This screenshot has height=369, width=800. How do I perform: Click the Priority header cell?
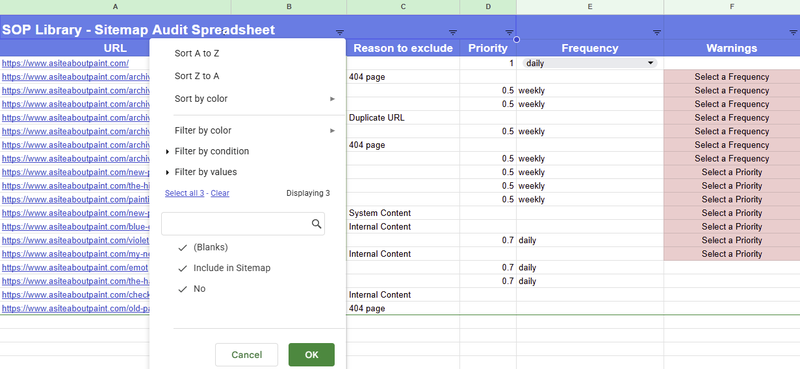488,48
